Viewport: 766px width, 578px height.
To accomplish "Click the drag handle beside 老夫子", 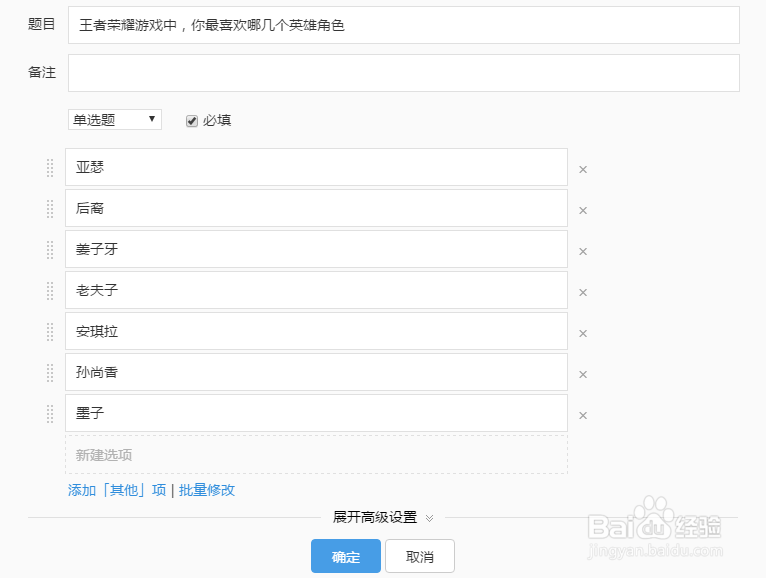I will tap(50, 291).
